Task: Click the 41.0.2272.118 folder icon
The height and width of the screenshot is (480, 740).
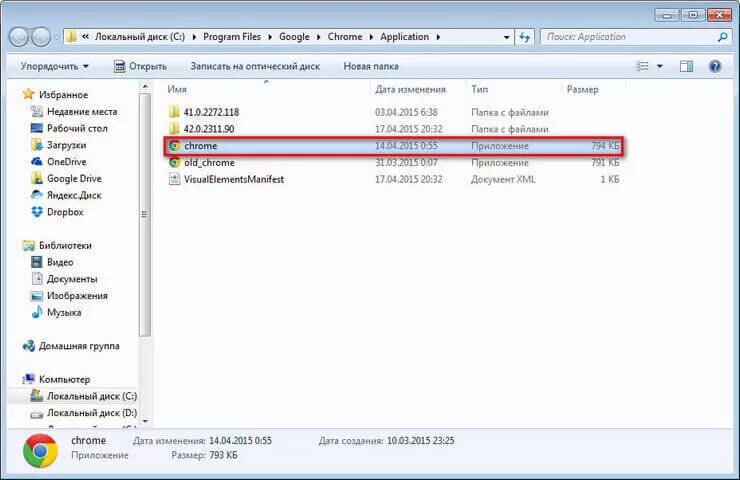Action: click(x=174, y=112)
